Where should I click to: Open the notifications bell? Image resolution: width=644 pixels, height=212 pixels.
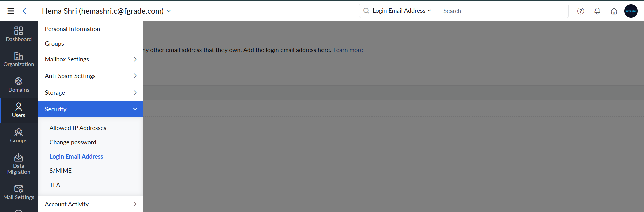[x=597, y=11]
